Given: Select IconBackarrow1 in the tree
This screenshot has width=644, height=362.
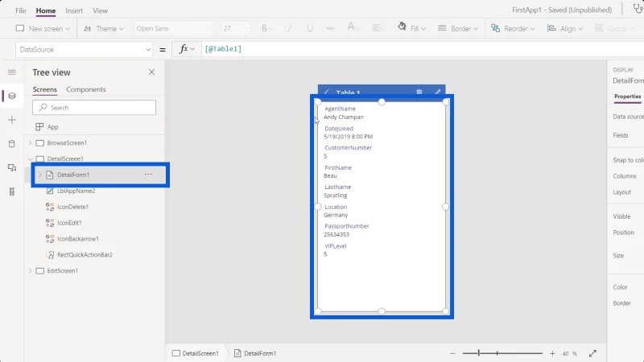Looking at the screenshot, I should coord(77,239).
